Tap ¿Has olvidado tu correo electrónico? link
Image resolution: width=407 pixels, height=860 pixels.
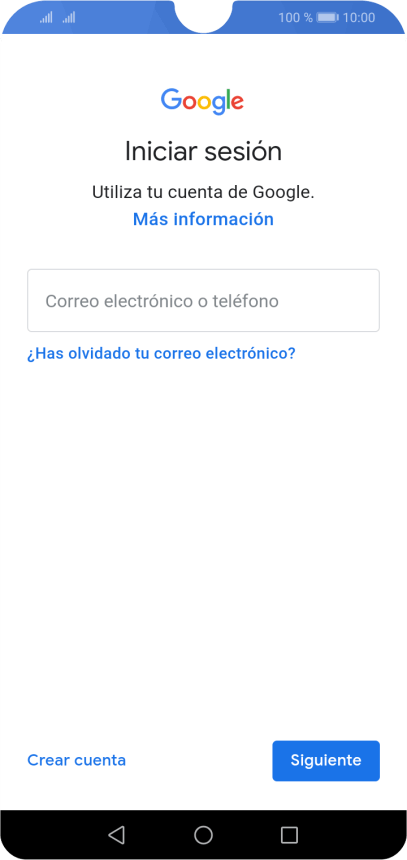pyautogui.click(x=161, y=354)
